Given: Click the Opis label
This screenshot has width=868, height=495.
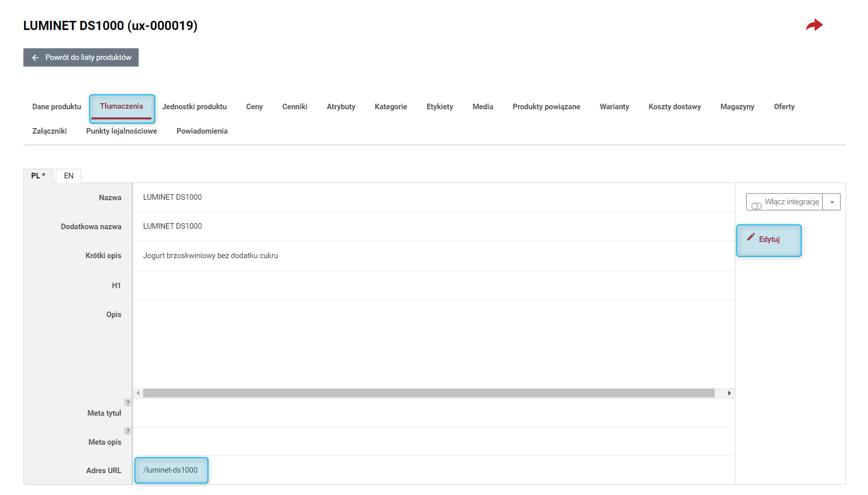Looking at the screenshot, I should pyautogui.click(x=114, y=315).
